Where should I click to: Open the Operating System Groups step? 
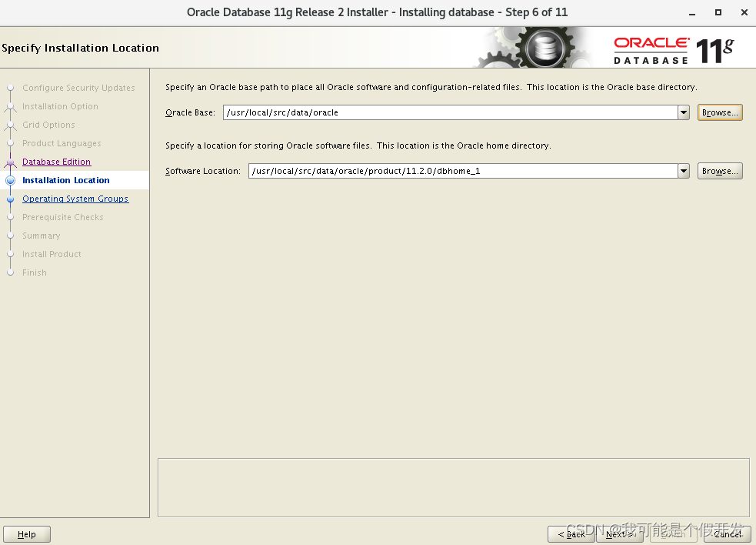75,199
